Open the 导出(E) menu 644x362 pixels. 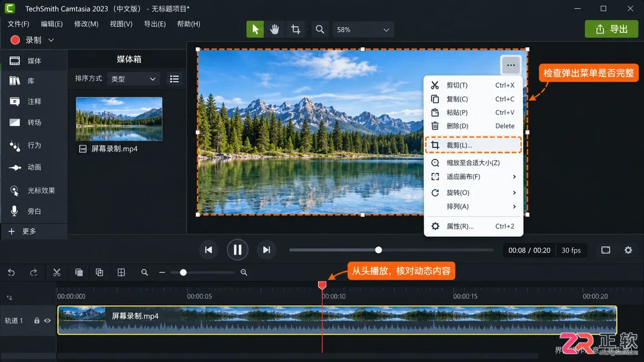click(x=155, y=24)
